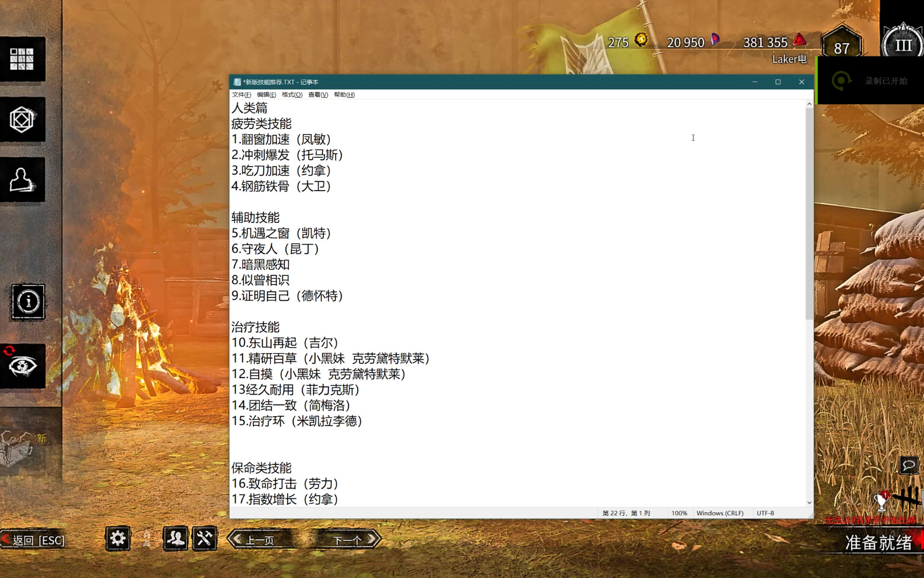Screen dimensions: 924x578
Task: Open the chat bubble icon
Action: tap(909, 465)
